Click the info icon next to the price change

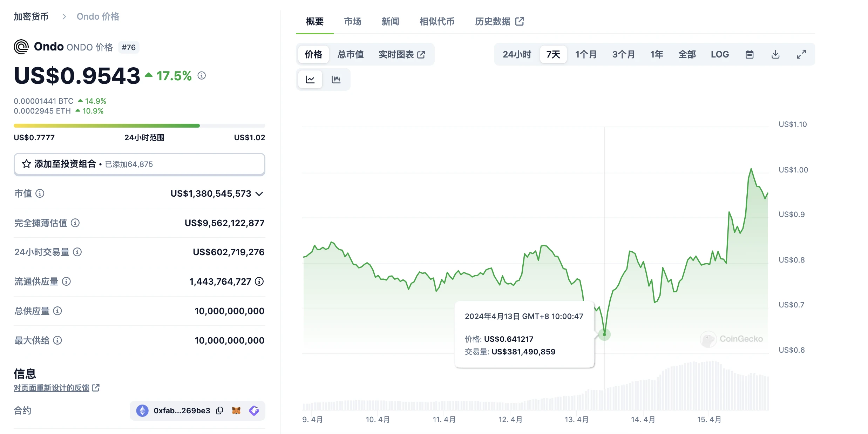(x=201, y=75)
